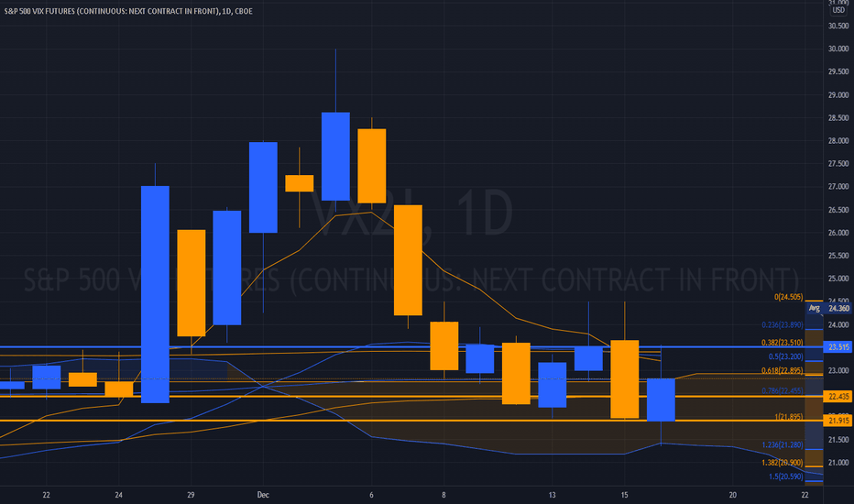Click the 13 label on the date axis
Image resolution: width=854 pixels, height=504 pixels.
(553, 495)
